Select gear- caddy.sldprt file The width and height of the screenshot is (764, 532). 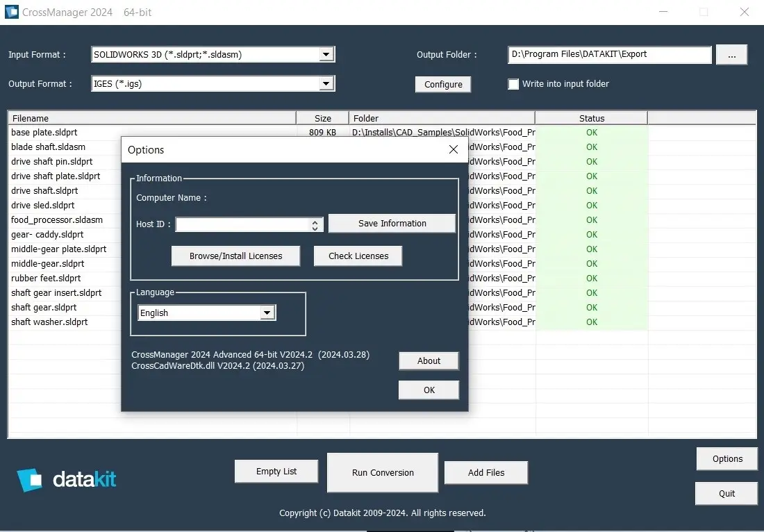pos(47,234)
